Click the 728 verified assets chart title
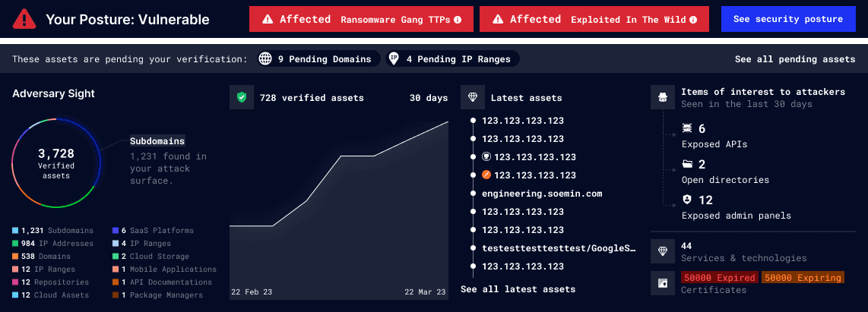The image size is (868, 312). [x=312, y=98]
